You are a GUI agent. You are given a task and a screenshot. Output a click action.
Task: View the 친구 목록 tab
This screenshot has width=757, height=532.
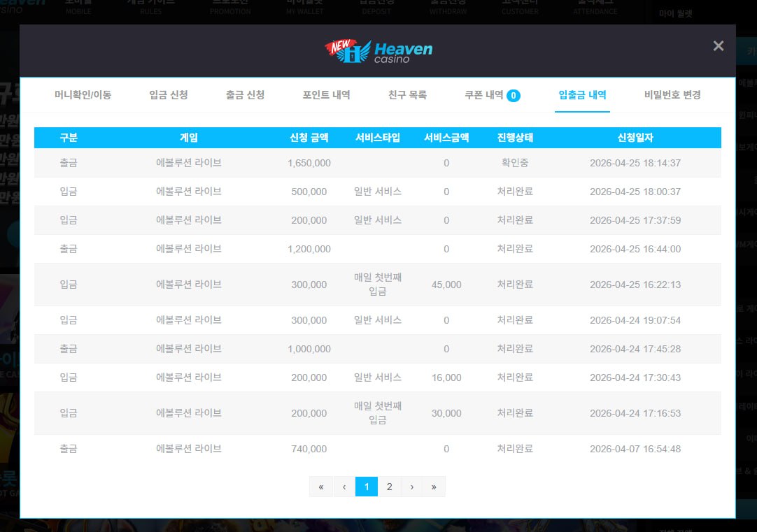[x=407, y=95]
